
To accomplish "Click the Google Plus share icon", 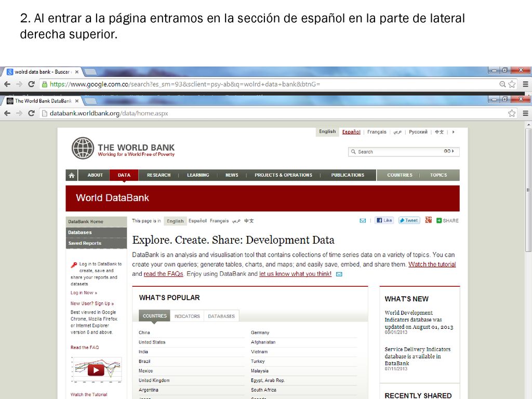I will pyautogui.click(x=428, y=220).
